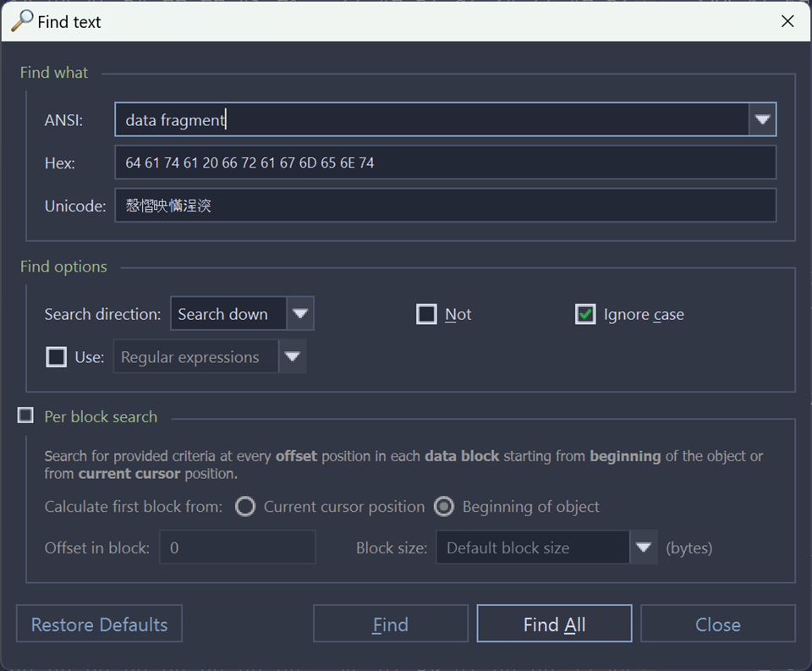Open the ANSI search history dropdown arrow
This screenshot has width=812, height=671.
pyautogui.click(x=762, y=120)
